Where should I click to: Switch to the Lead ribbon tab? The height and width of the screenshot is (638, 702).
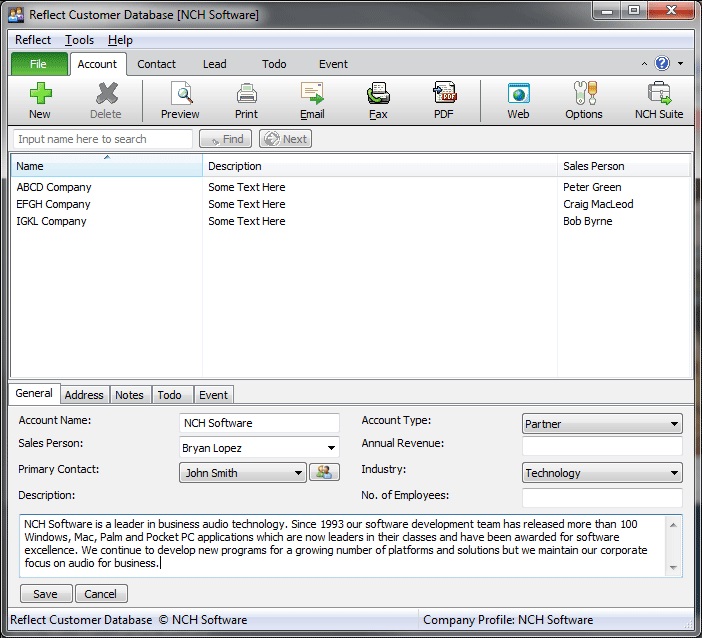214,64
